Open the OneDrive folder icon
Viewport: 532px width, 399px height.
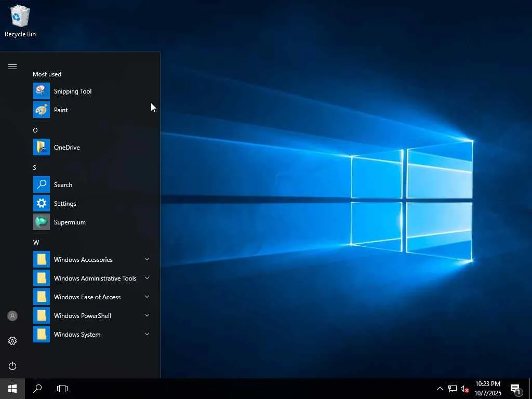pos(42,147)
